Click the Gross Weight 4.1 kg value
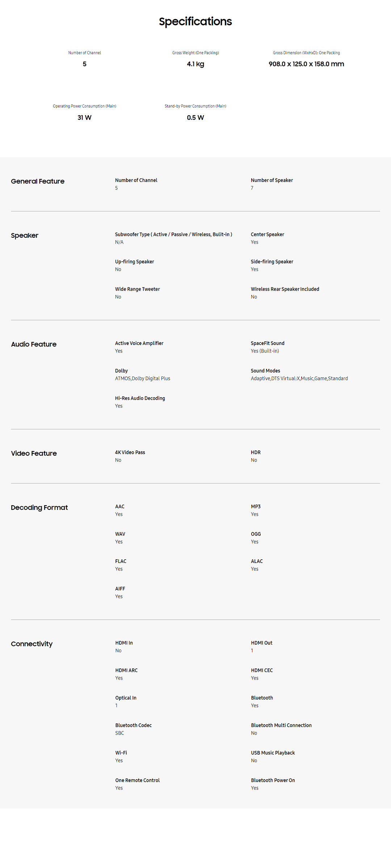 [x=195, y=64]
